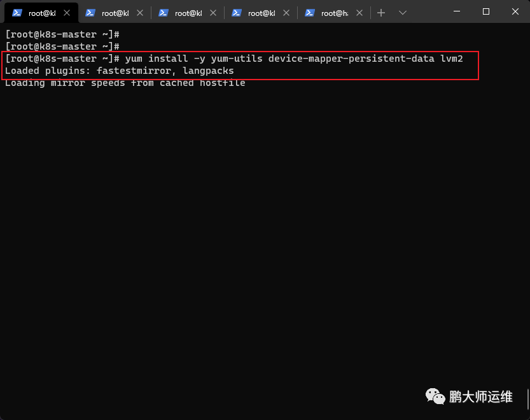This screenshot has width=530, height=420.
Task: Click the yum install command line
Action: 234,59
